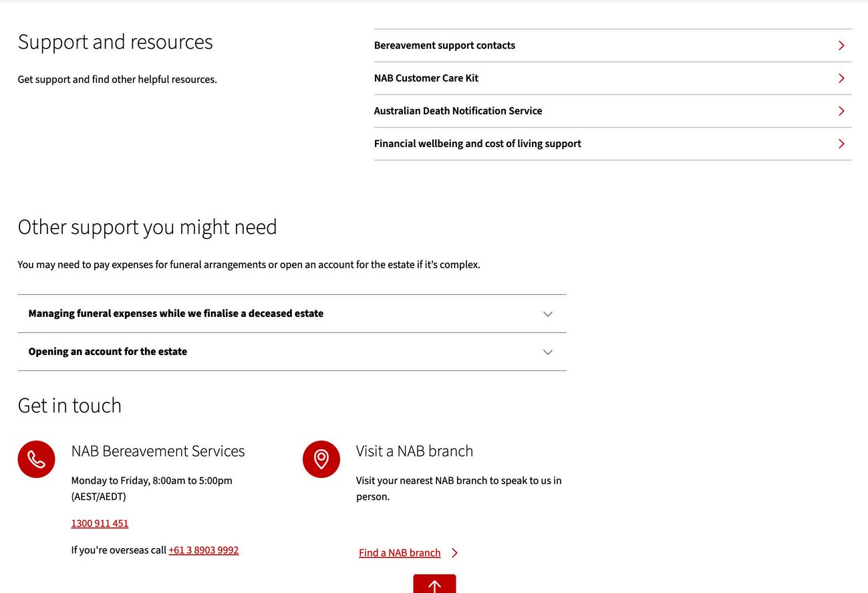The height and width of the screenshot is (593, 868).
Task: Click arrow beside Financial wellbeing support
Action: click(841, 144)
